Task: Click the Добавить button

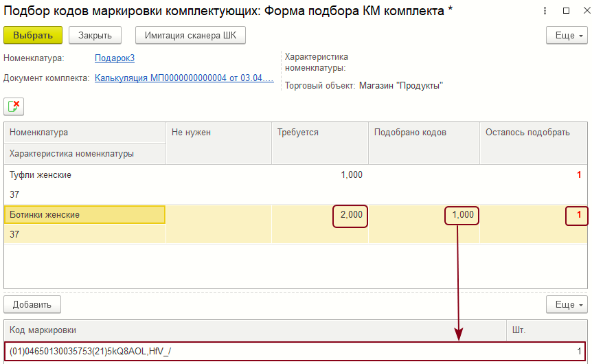Action: (x=32, y=304)
